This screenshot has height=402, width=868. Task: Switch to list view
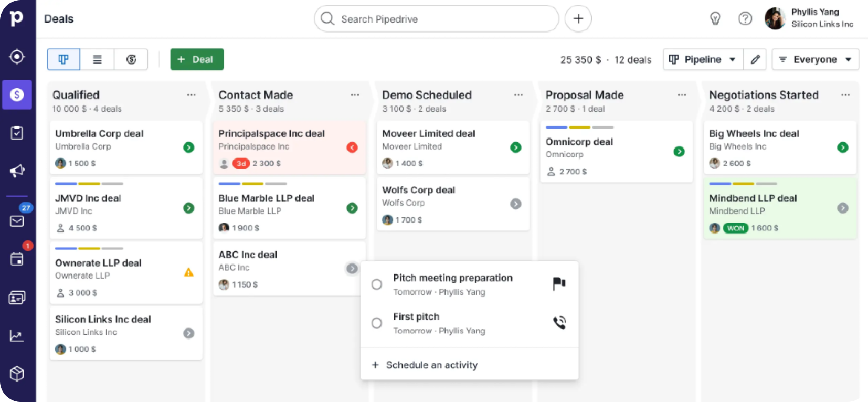97,59
